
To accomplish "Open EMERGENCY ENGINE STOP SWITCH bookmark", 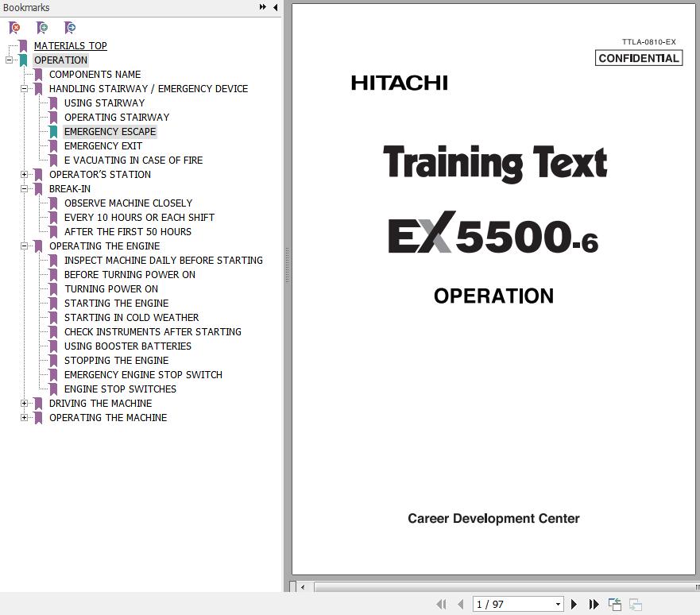I will (143, 374).
